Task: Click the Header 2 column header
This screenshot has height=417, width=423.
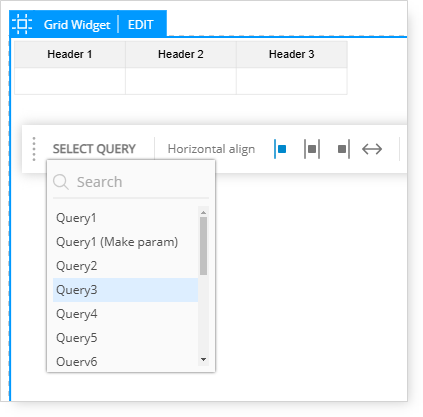Action: 181,54
